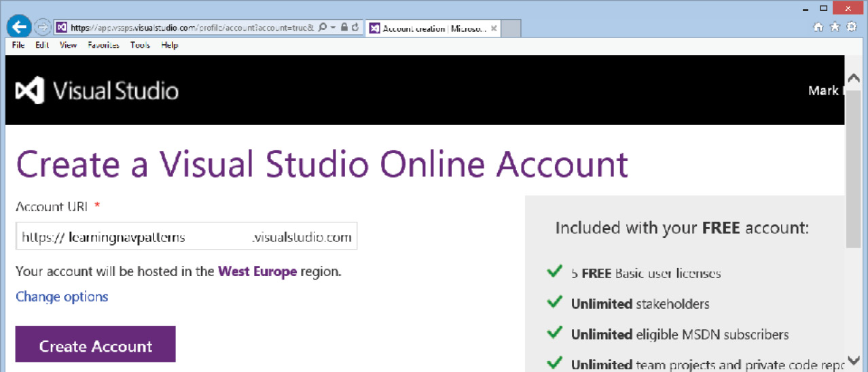Open the Help menu
This screenshot has height=372, width=868.
tap(170, 46)
